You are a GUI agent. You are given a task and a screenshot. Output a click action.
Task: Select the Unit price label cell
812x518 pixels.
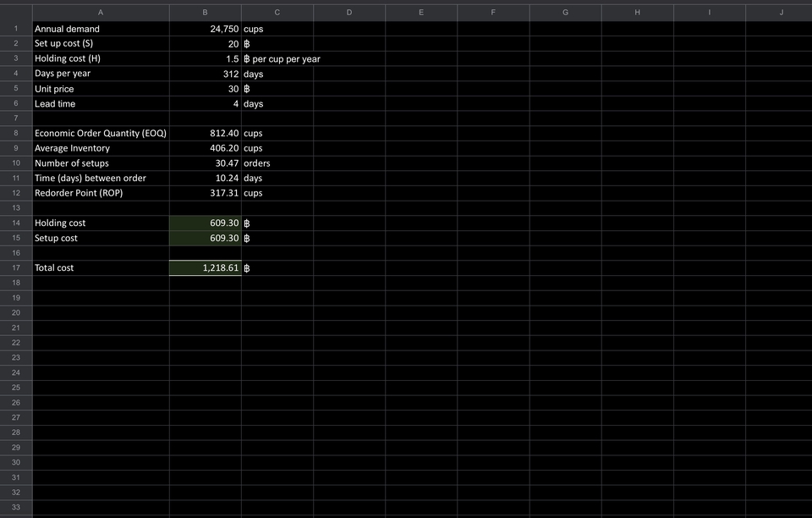(x=101, y=89)
